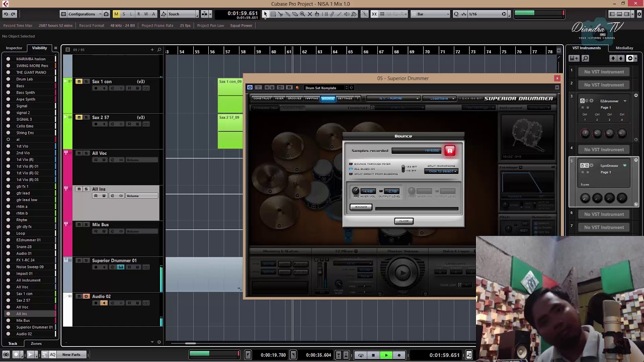Image resolution: width=644 pixels, height=362 pixels.
Task: Switch to the Inspector tab
Action: pos(14,48)
